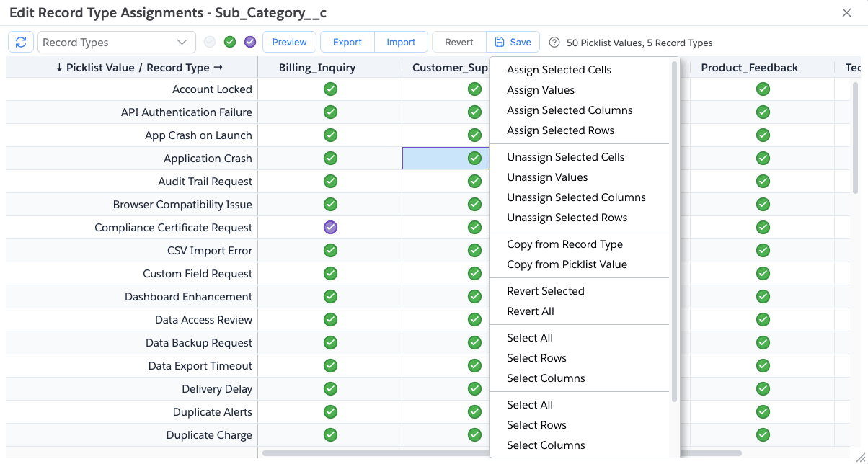Image resolution: width=868 pixels, height=464 pixels.
Task: Click the Preview button
Action: pyautogui.click(x=289, y=42)
